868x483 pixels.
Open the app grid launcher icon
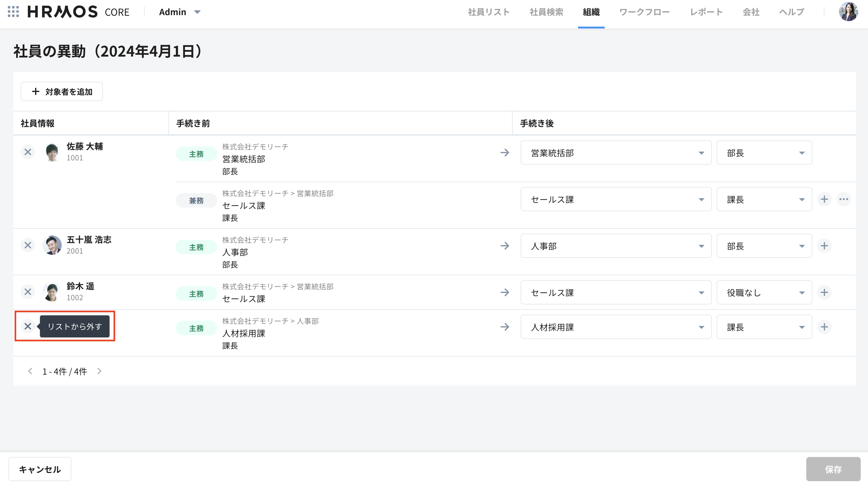click(x=13, y=12)
